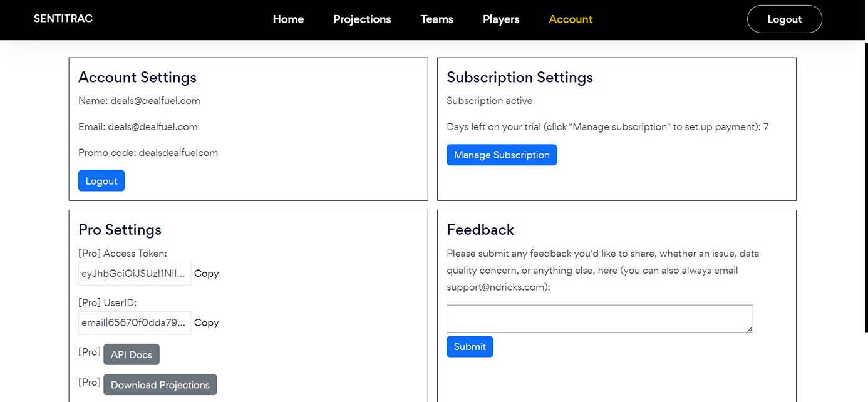Click inside the feedback text box

(x=599, y=318)
